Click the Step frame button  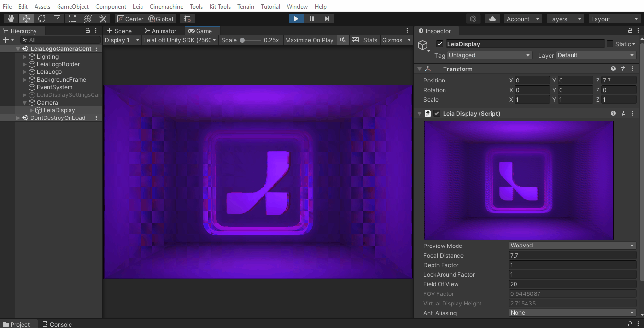(327, 19)
